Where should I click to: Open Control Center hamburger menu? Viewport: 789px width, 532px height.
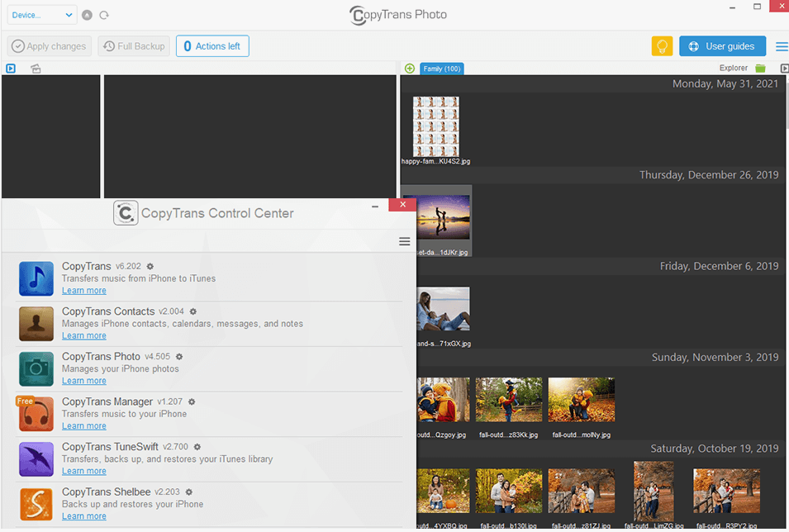pos(405,241)
